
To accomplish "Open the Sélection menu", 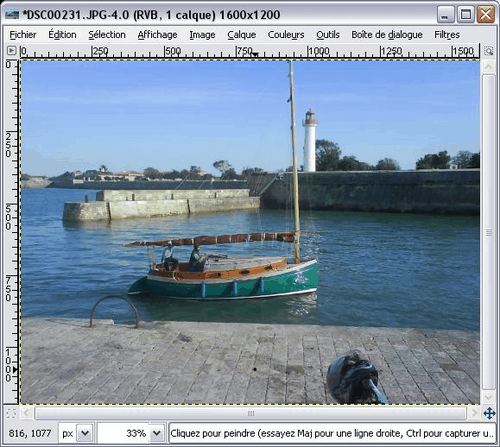I will [x=107, y=35].
